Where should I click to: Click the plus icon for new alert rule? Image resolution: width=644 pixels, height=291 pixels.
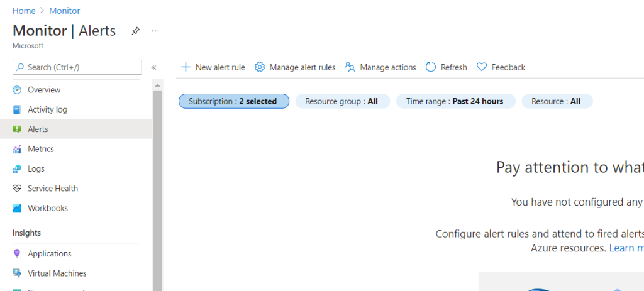(x=186, y=67)
